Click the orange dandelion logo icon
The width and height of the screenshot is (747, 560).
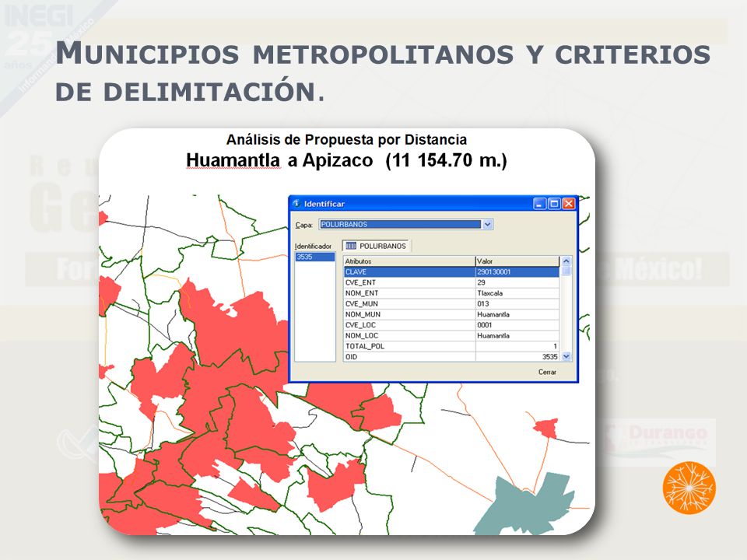click(x=689, y=488)
